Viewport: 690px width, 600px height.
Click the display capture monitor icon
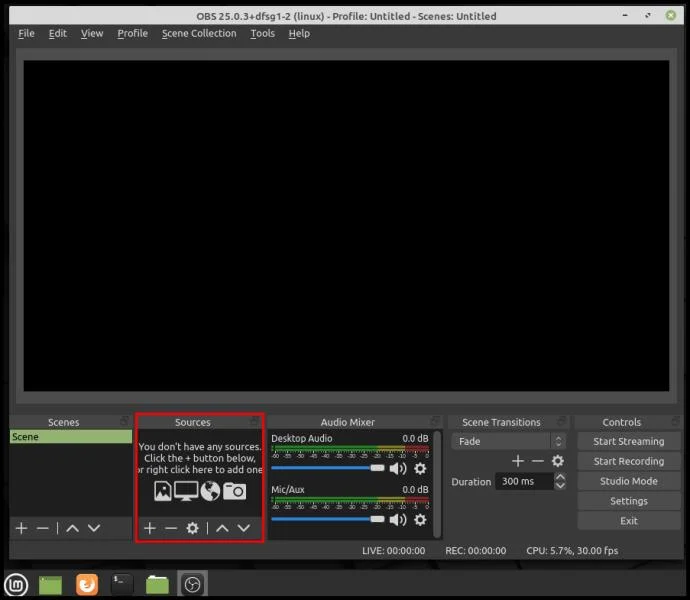[186, 491]
